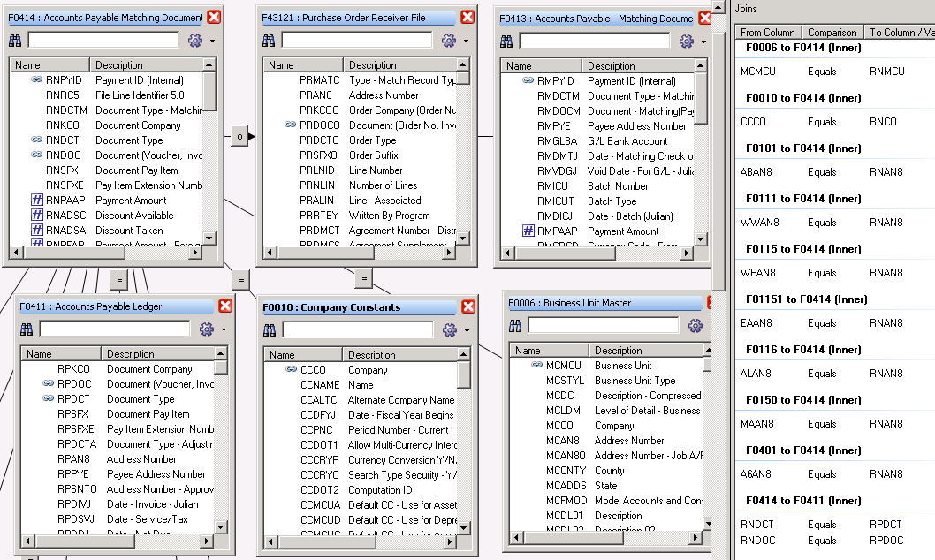The height and width of the screenshot is (560, 935).
Task: Select 'F0006 to F0414 (Inner)' join group
Action: (x=803, y=48)
